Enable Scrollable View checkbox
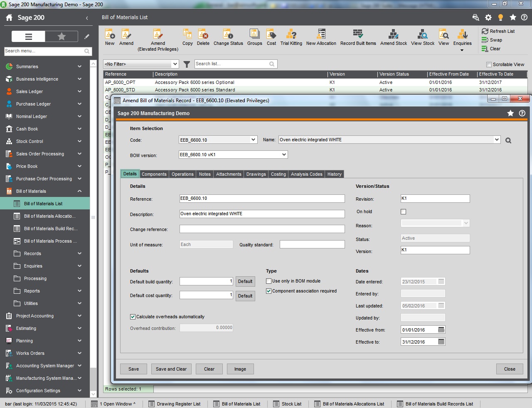Screen dimensions: 532x408 [489, 64]
